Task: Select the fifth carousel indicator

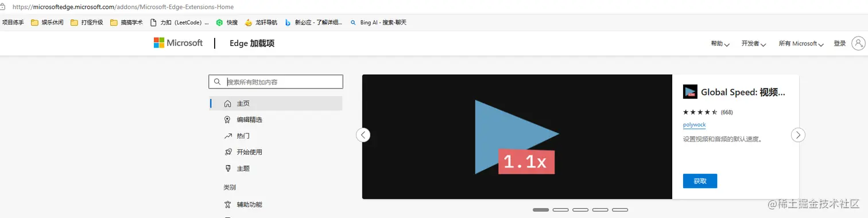Action: pos(620,210)
